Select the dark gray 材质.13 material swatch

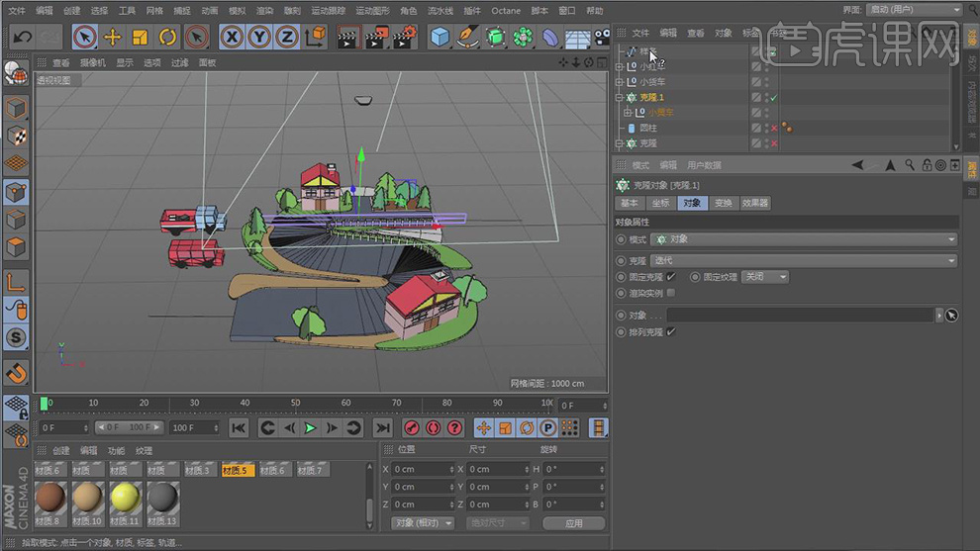(162, 498)
